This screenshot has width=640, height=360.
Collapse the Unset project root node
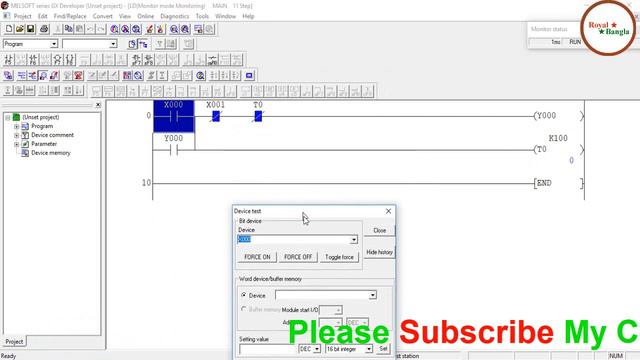pyautogui.click(x=7, y=118)
